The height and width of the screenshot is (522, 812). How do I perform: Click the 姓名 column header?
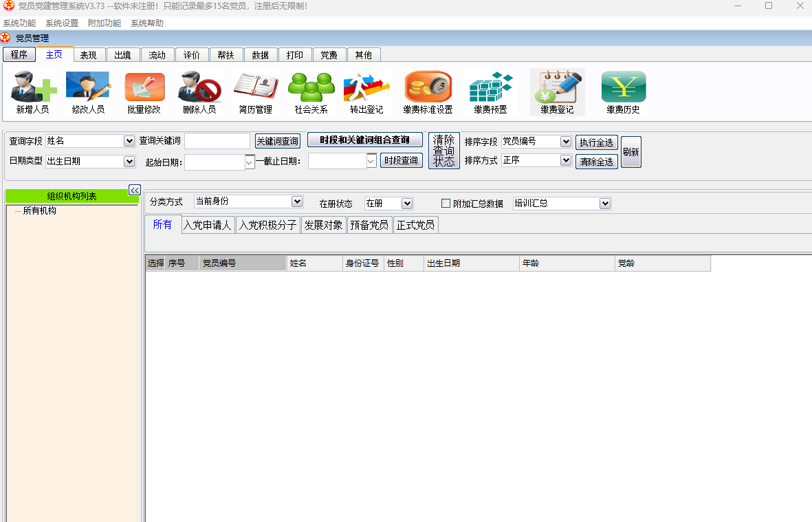[x=315, y=263]
